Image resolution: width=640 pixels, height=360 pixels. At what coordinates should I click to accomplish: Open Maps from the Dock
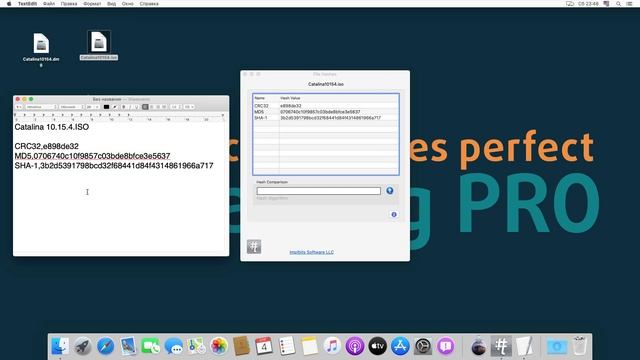click(196, 347)
